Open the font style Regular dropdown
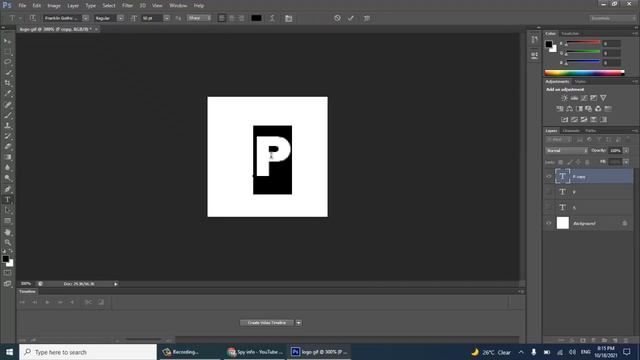Image resolution: width=640 pixels, height=360 pixels. (120, 18)
